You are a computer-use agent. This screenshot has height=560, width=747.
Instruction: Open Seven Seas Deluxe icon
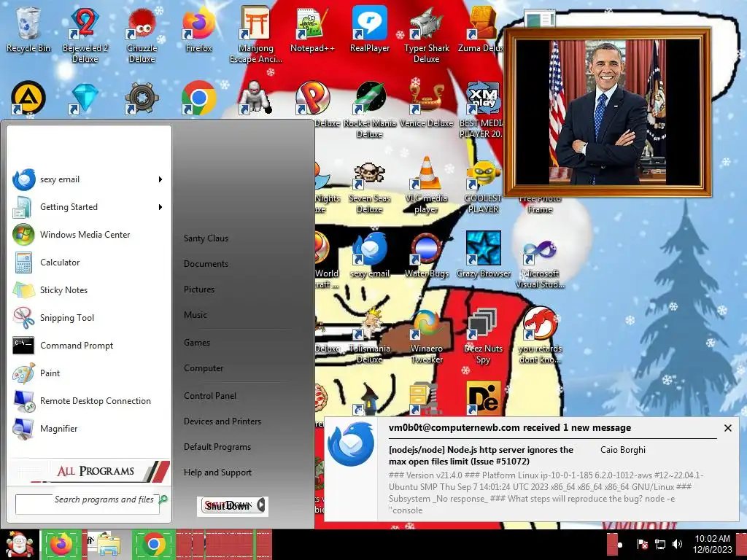(370, 184)
